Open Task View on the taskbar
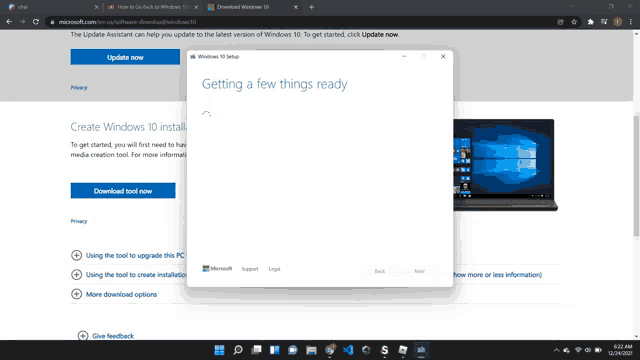 (x=256, y=350)
